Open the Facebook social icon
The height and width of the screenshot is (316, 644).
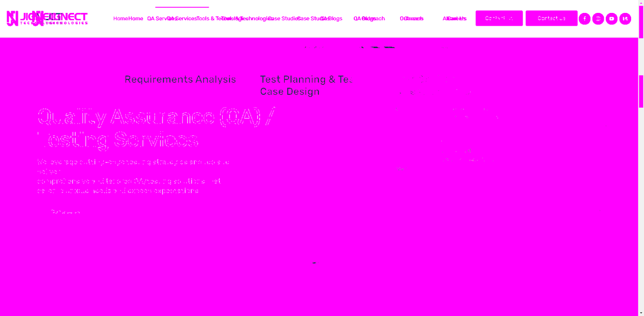point(584,18)
